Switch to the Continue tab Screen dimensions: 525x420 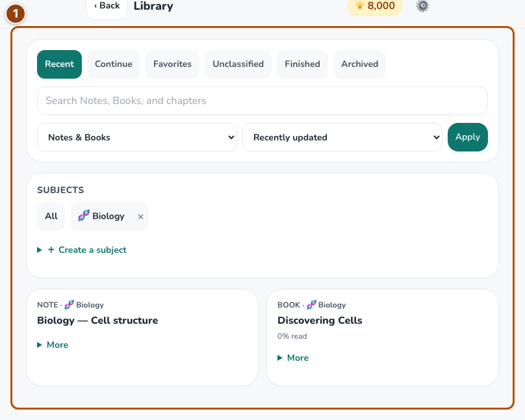(x=114, y=64)
